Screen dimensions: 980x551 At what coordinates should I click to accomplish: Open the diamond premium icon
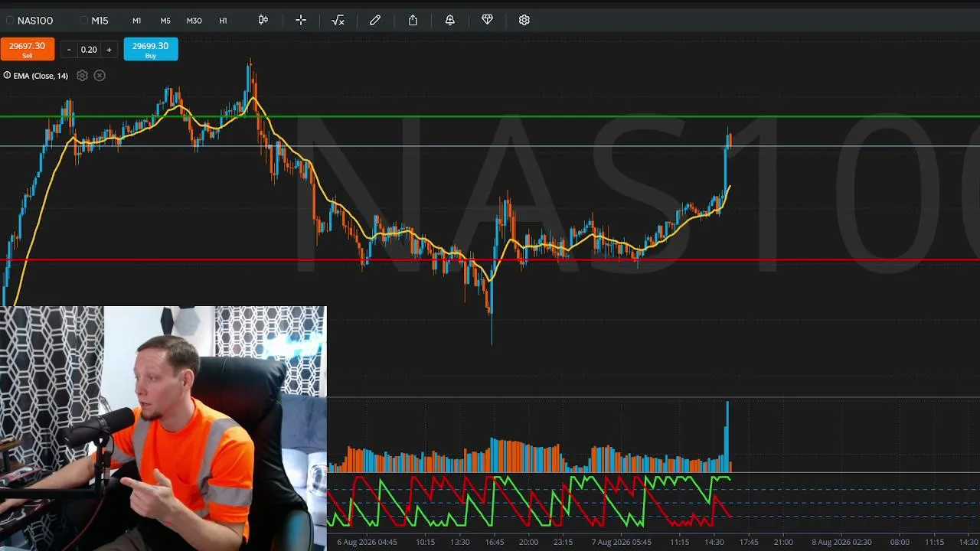click(487, 20)
